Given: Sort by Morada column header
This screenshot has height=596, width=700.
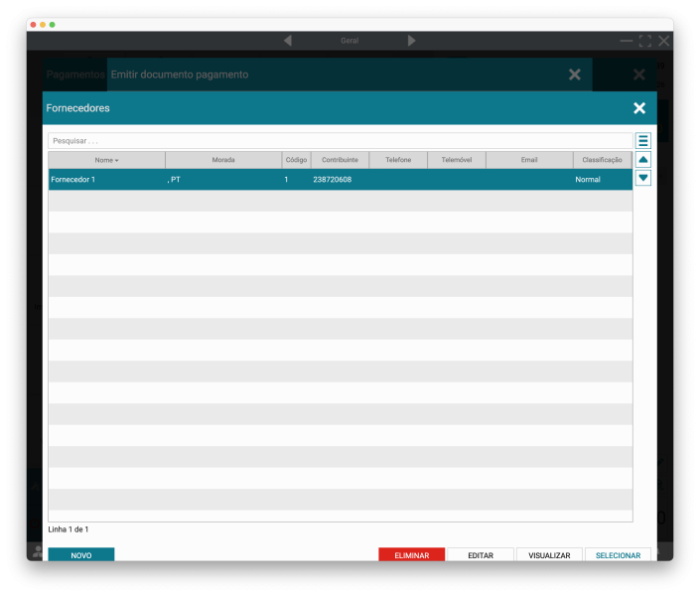Looking at the screenshot, I should [x=223, y=160].
